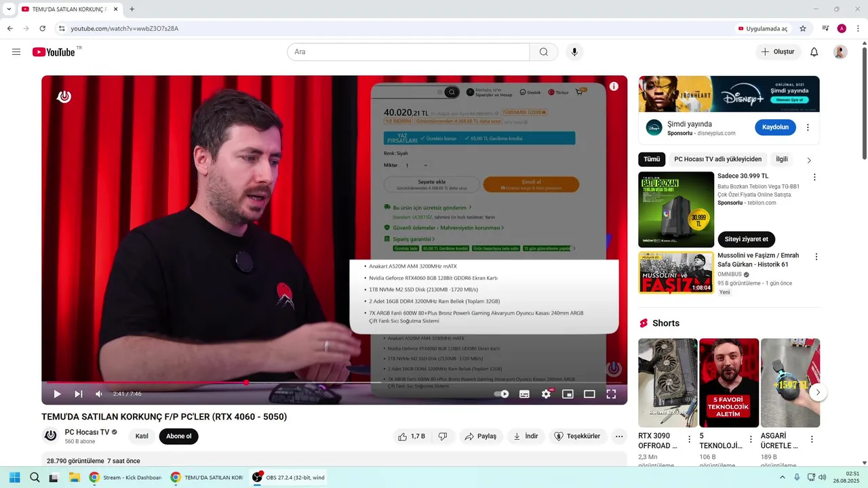The height and width of the screenshot is (488, 868).
Task: Open the notifications bell
Action: point(814,52)
